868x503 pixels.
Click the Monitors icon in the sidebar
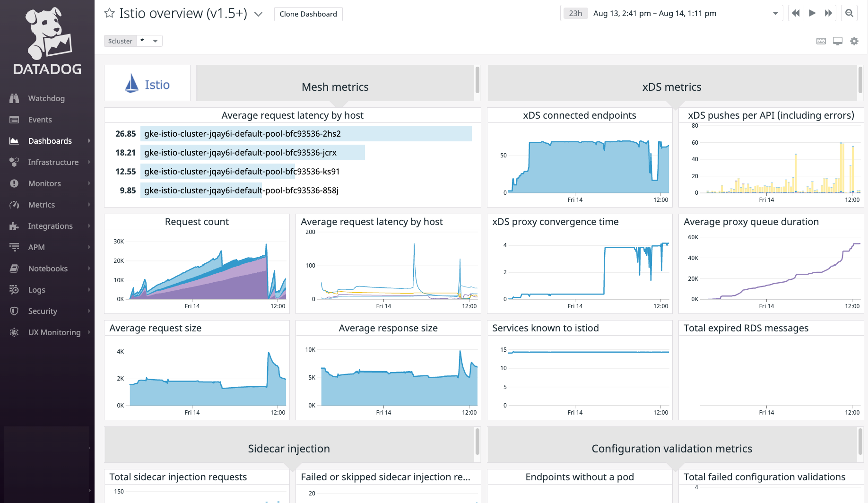click(15, 183)
